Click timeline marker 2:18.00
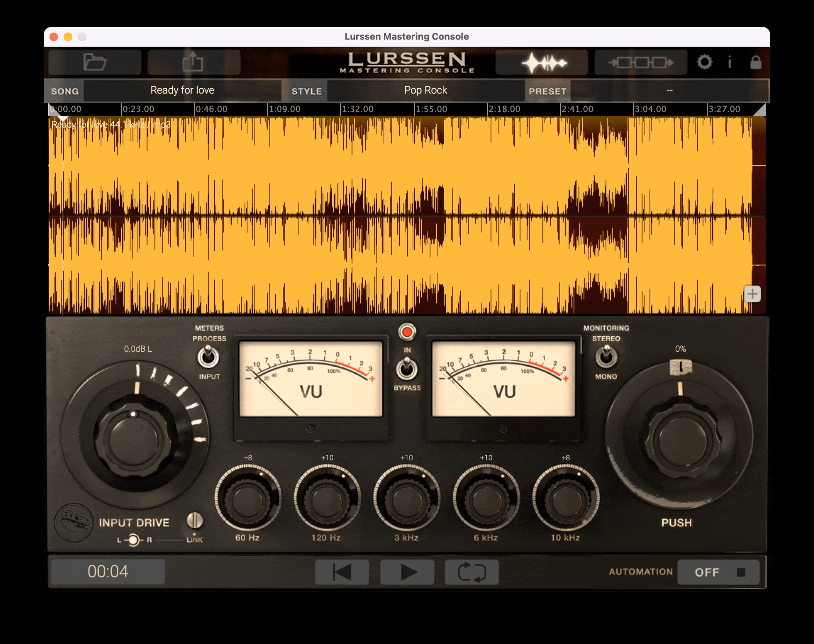 [504, 109]
